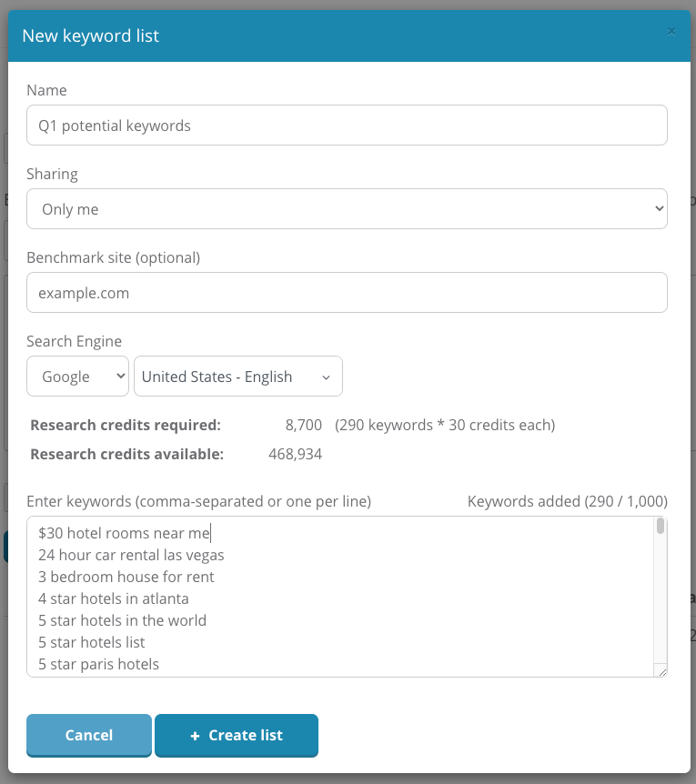
Task: Focus the Benchmark site example.com field
Action: (x=347, y=293)
